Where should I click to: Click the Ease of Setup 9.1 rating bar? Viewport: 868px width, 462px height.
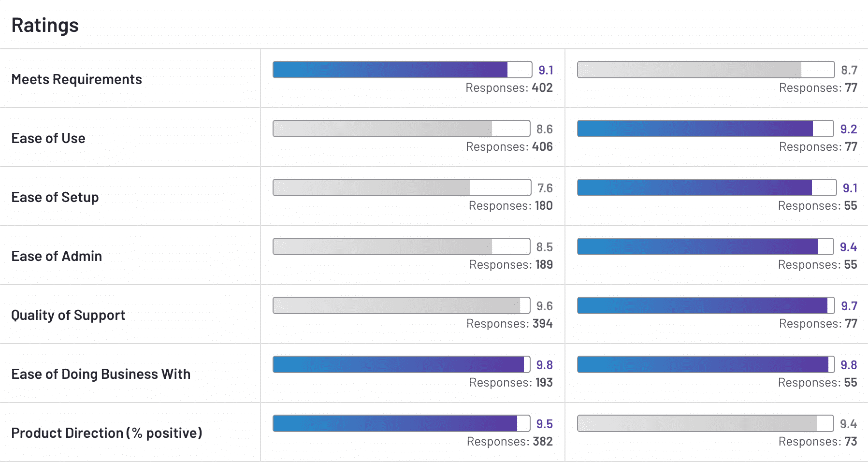[707, 188]
